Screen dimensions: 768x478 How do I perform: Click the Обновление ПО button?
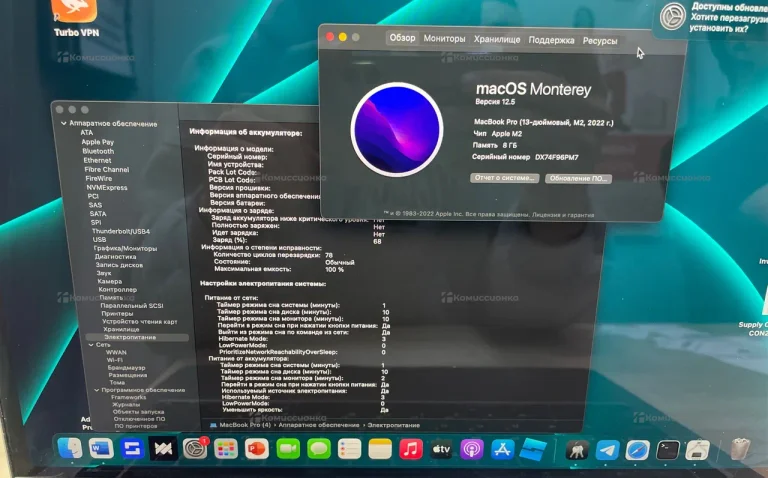577,178
